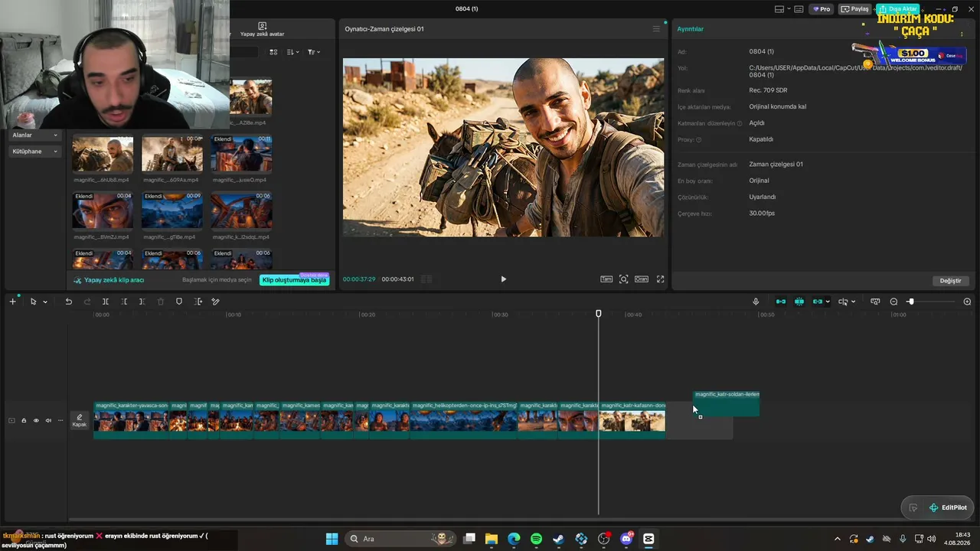Open Discord from the taskbar

click(626, 539)
